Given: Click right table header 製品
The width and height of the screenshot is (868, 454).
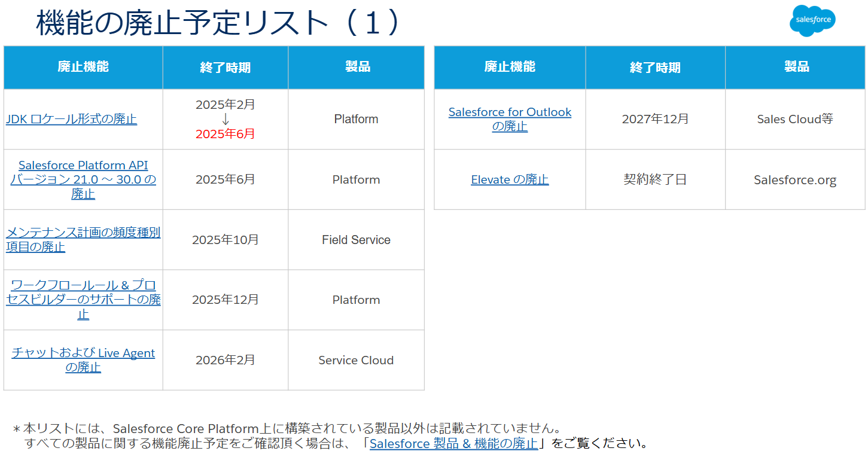Looking at the screenshot, I should click(x=796, y=67).
